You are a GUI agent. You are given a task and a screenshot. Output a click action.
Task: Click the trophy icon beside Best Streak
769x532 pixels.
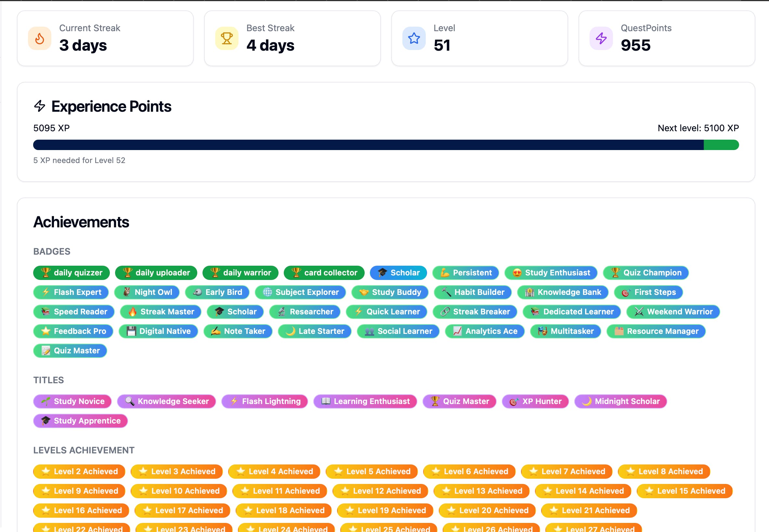[227, 39]
